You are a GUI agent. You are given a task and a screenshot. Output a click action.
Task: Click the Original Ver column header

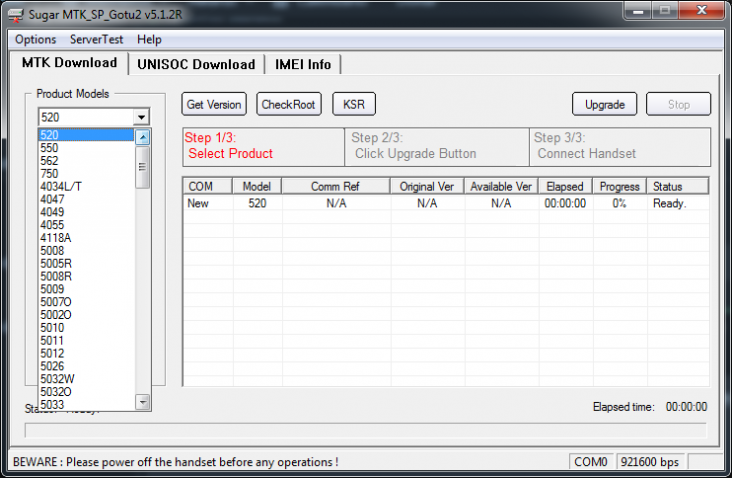pyautogui.click(x=427, y=187)
